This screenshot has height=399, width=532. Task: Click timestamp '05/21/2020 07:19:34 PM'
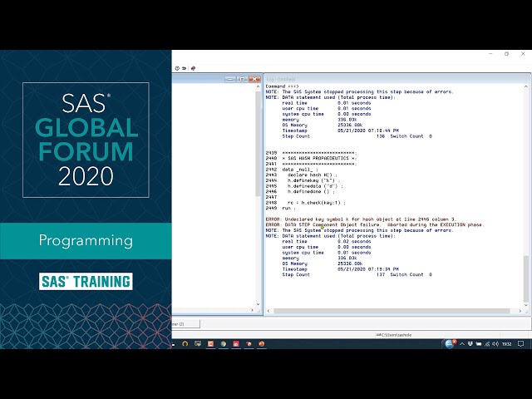368,269
